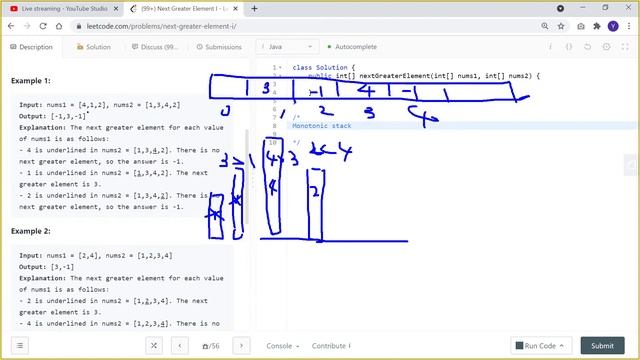The width and height of the screenshot is (640, 360).
Task: Open the Chrome profile avatar
Action: [x=613, y=26]
